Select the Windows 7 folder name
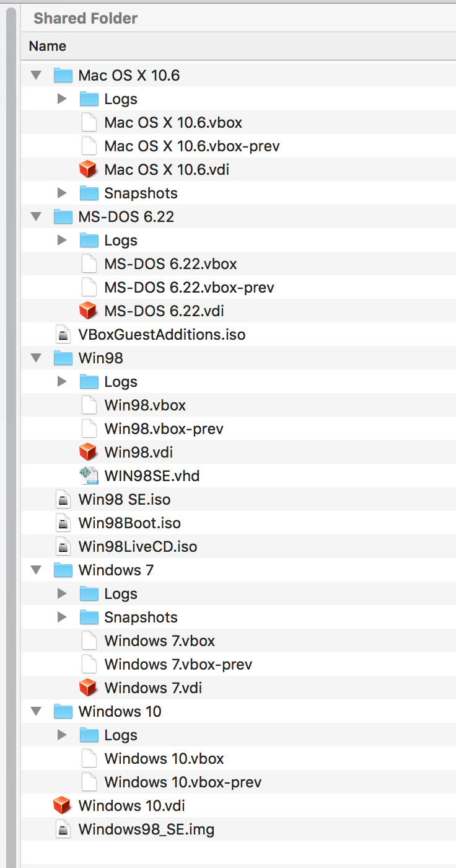 click(116, 570)
